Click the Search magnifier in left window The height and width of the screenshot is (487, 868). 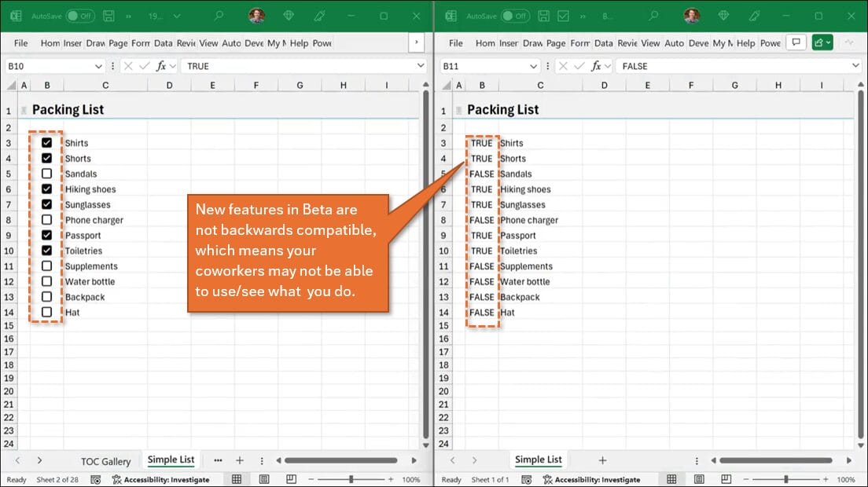(219, 16)
